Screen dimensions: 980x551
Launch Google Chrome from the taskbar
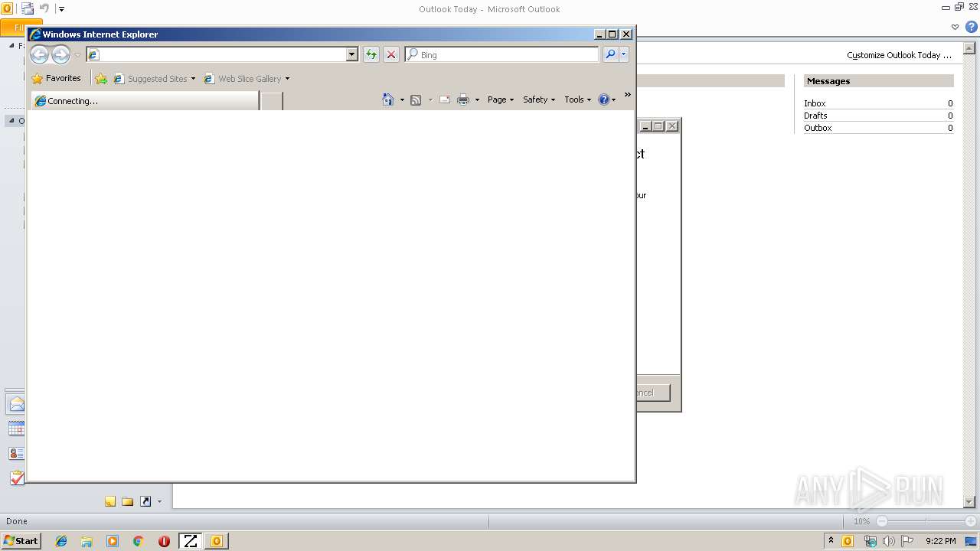(138, 541)
